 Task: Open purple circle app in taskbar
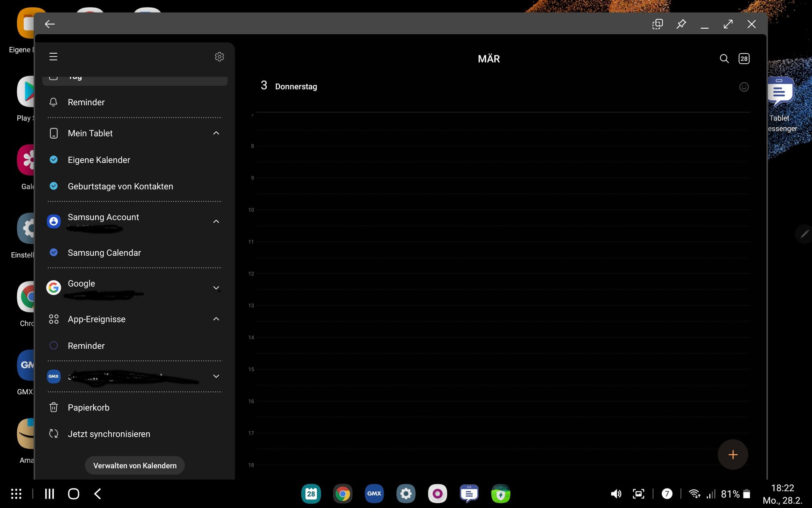437,494
